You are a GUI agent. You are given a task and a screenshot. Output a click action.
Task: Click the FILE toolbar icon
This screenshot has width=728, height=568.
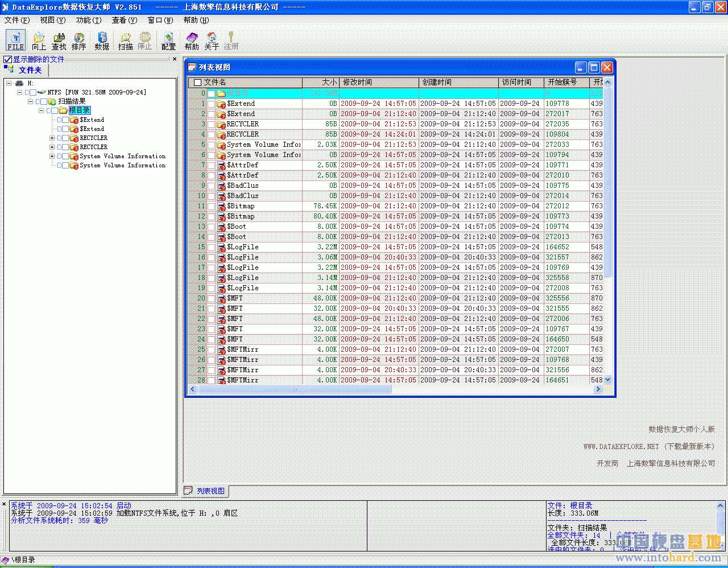point(15,40)
